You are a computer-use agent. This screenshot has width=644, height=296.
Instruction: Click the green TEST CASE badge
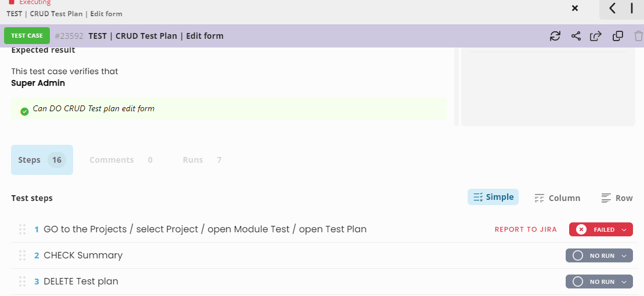pos(27,36)
